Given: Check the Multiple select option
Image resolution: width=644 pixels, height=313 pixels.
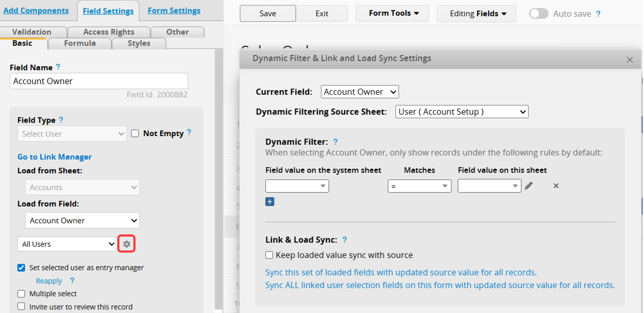Looking at the screenshot, I should (21, 294).
